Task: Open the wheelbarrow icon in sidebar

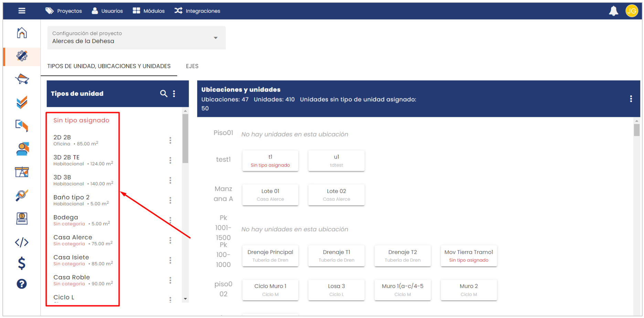Action: [x=22, y=79]
